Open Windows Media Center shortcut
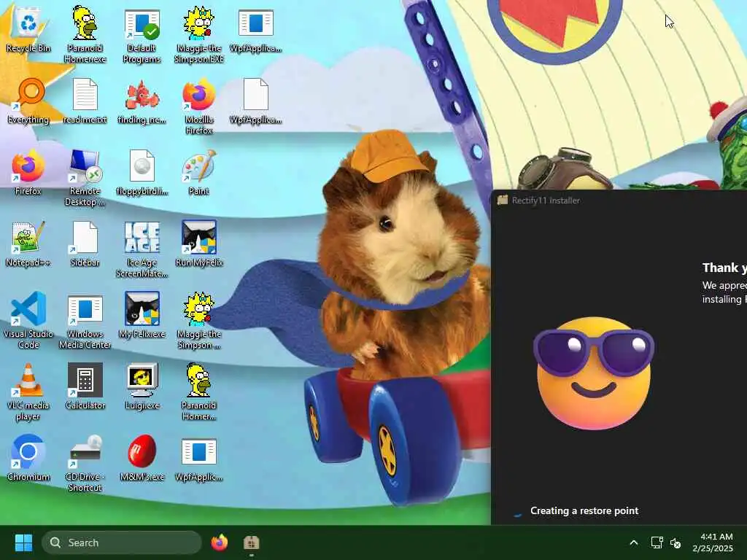747x560 pixels. coord(85,321)
